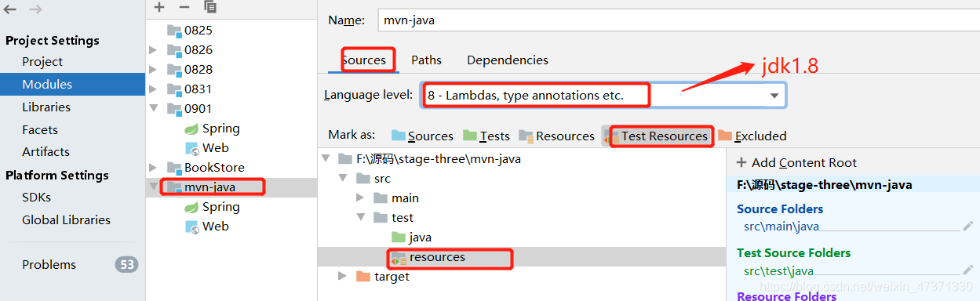Open Global Libraries settings
The width and height of the screenshot is (980, 301).
click(66, 220)
